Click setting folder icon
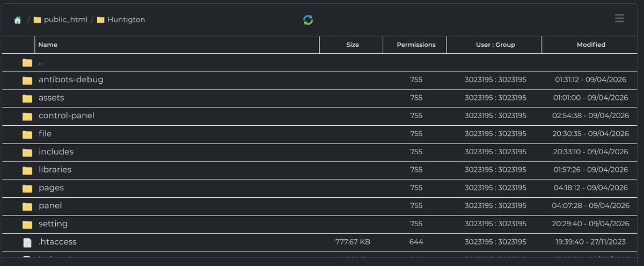The width and height of the screenshot is (644, 266). click(x=27, y=224)
